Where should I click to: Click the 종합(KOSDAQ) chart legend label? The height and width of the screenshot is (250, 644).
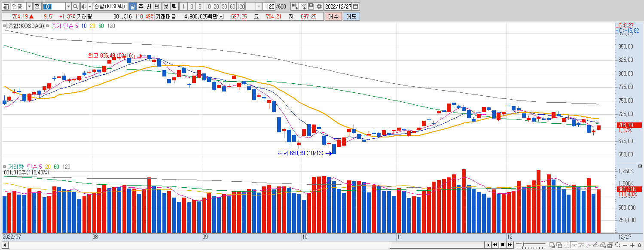click(26, 26)
